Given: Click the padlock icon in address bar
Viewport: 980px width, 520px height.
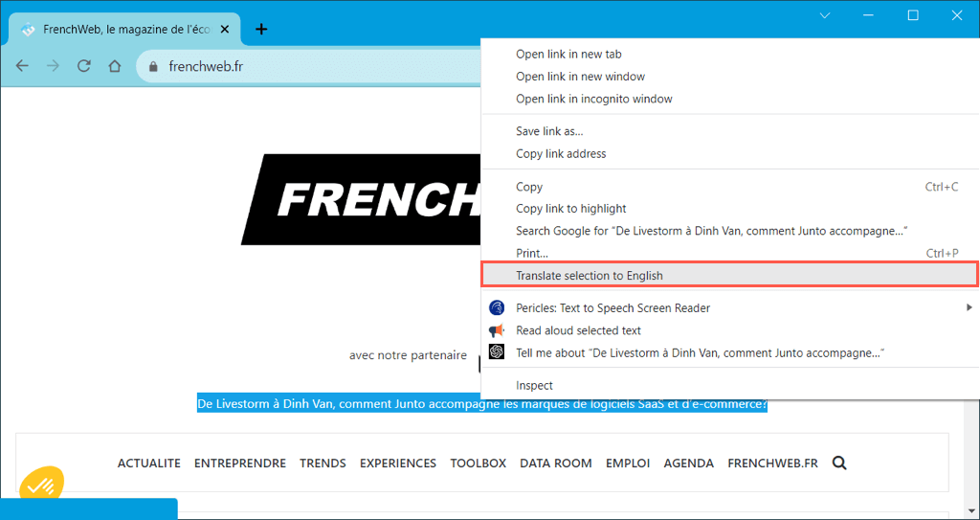Looking at the screenshot, I should tap(153, 67).
